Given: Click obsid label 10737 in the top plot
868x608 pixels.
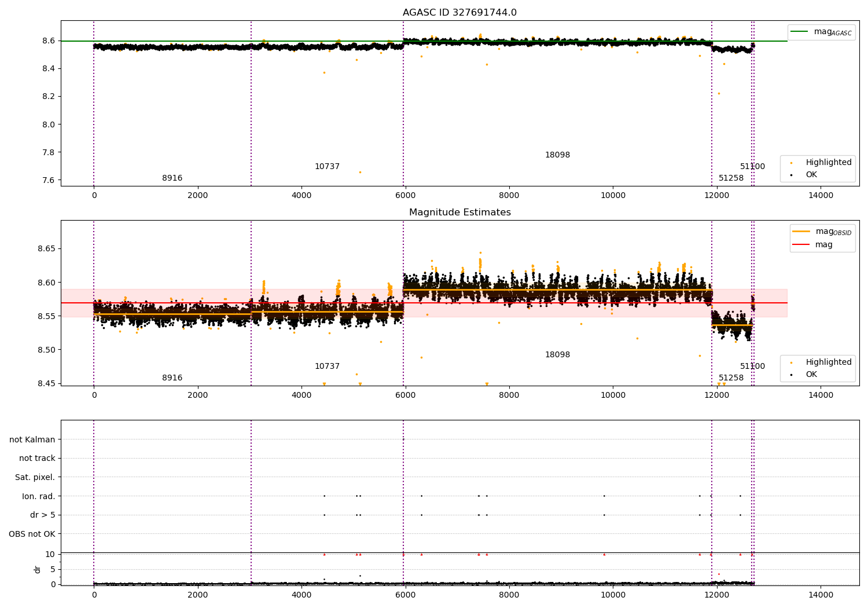Looking at the screenshot, I should pyautogui.click(x=327, y=166).
